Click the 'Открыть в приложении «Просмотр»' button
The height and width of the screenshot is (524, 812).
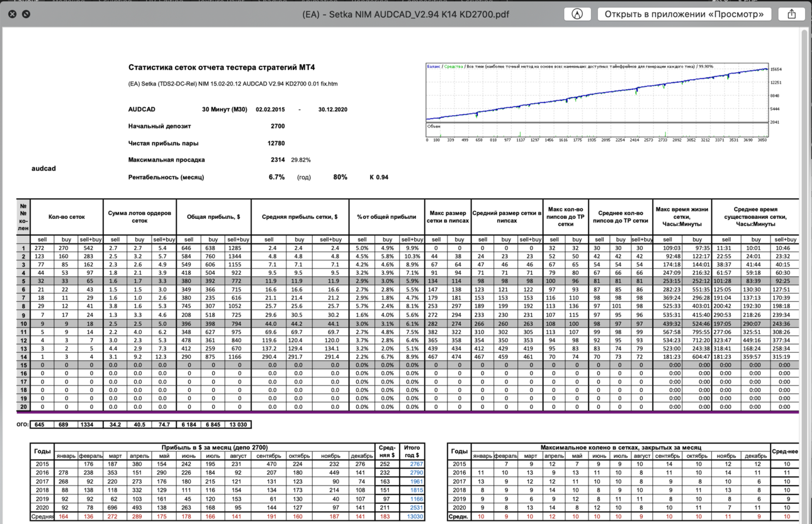(x=684, y=14)
